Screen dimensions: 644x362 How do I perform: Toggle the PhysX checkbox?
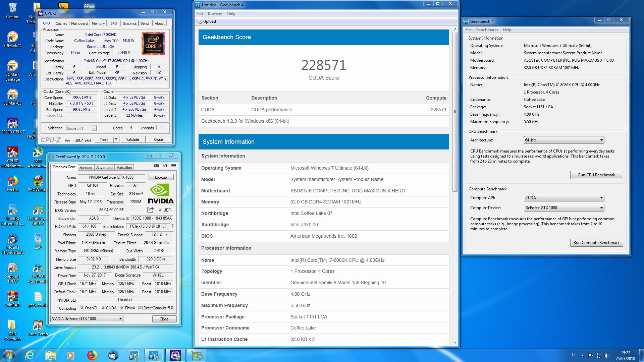122,308
